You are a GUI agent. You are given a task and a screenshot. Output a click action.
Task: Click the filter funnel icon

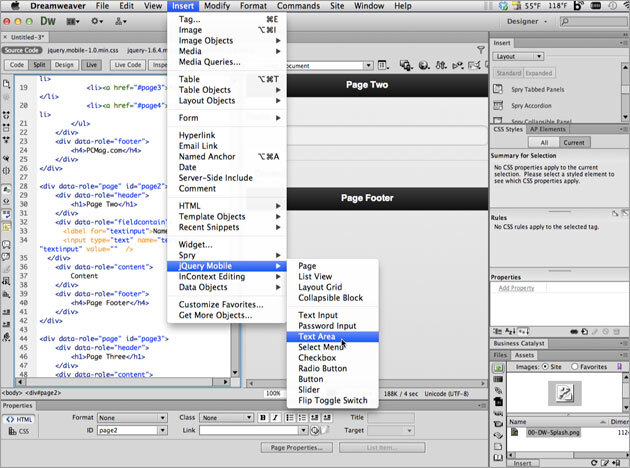pos(481,50)
